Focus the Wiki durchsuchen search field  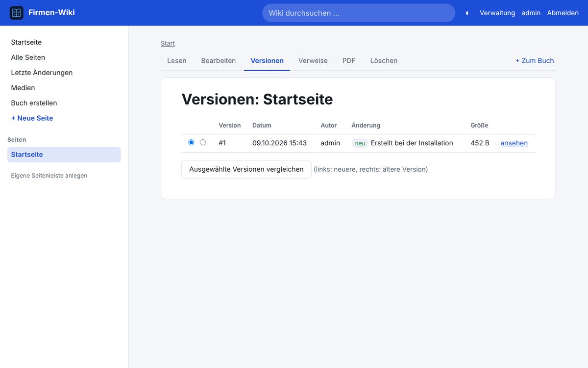[x=359, y=13]
